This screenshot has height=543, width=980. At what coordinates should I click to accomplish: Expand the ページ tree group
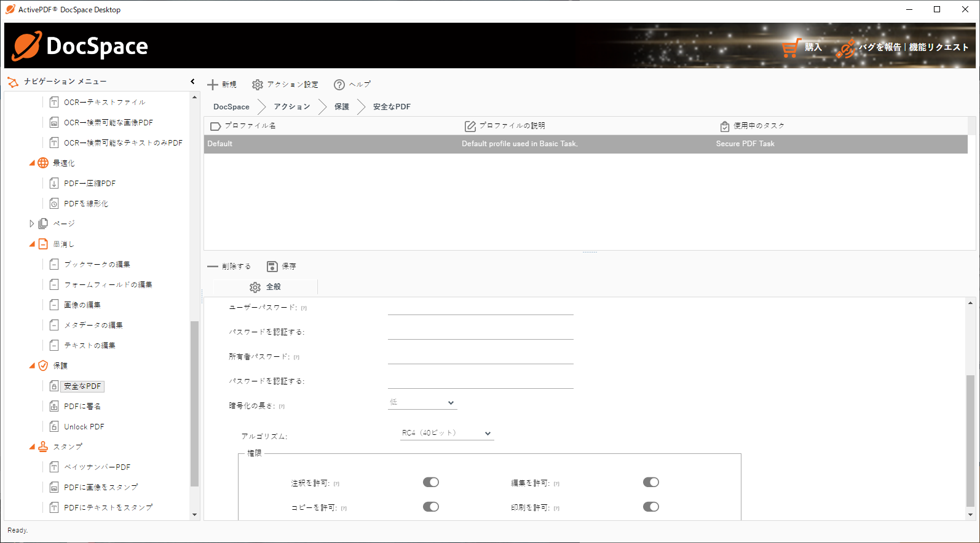point(32,224)
